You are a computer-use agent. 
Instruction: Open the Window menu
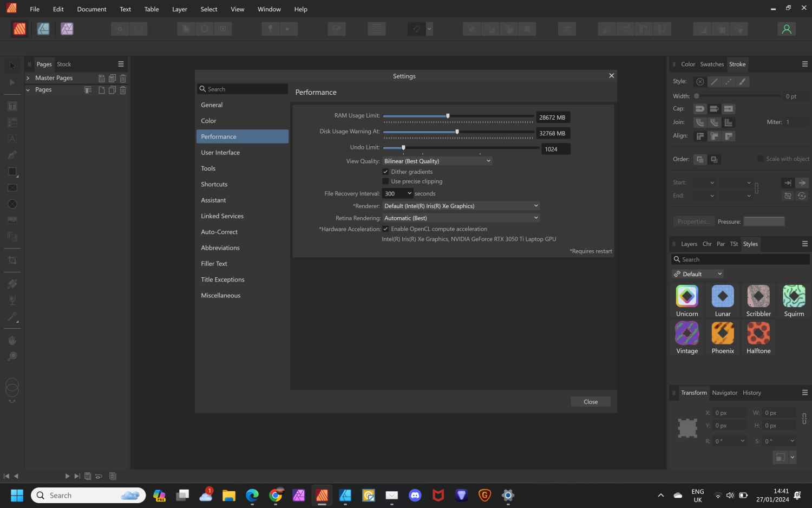point(269,9)
